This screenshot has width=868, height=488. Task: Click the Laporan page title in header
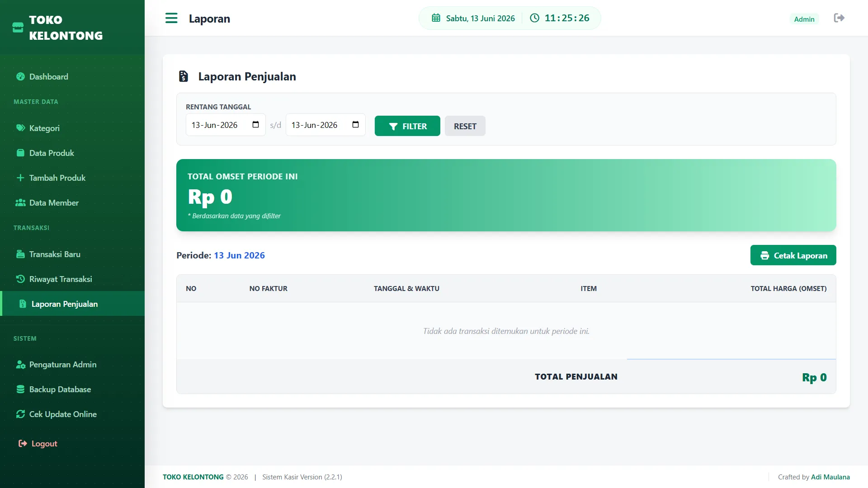pyautogui.click(x=209, y=19)
